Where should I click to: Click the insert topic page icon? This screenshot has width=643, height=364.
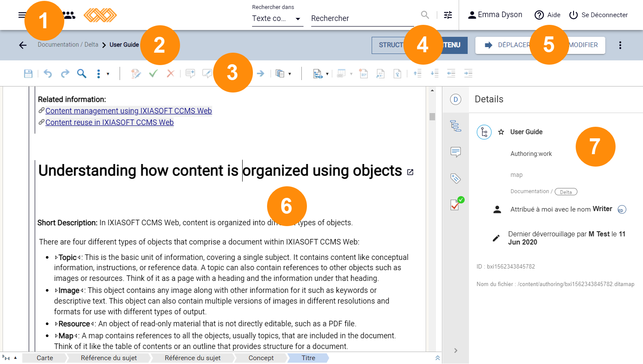[364, 74]
